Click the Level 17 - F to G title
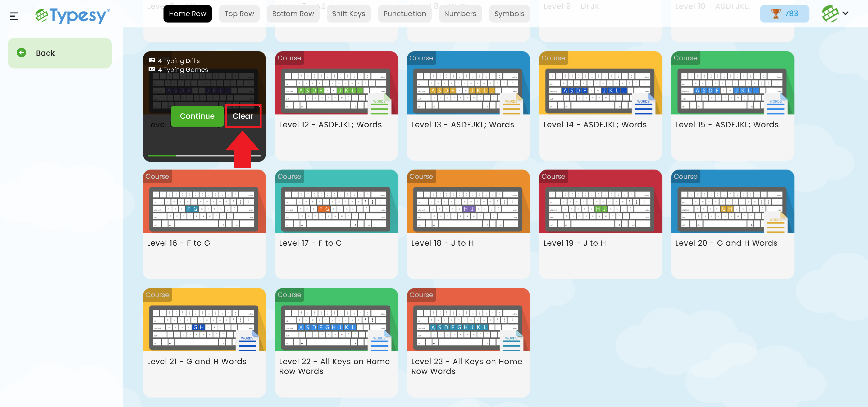 click(310, 243)
